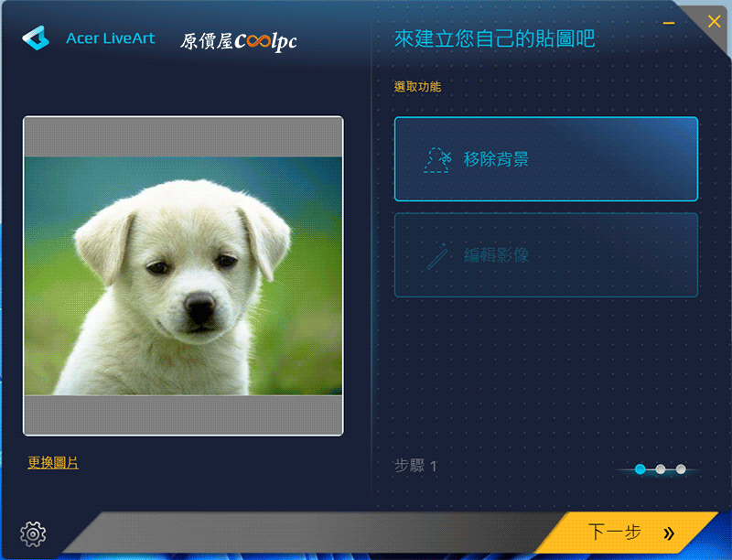Select the 編輯影像 option
732x560 pixels.
tap(545, 254)
